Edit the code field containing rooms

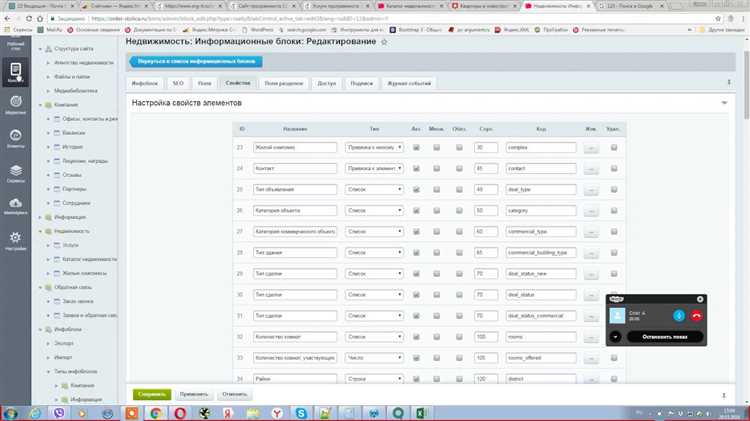541,337
